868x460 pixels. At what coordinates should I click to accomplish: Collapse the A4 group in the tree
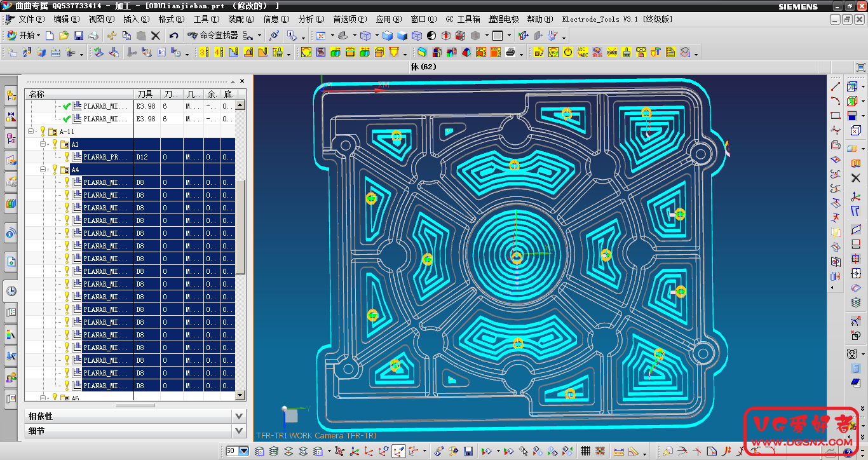click(x=43, y=170)
